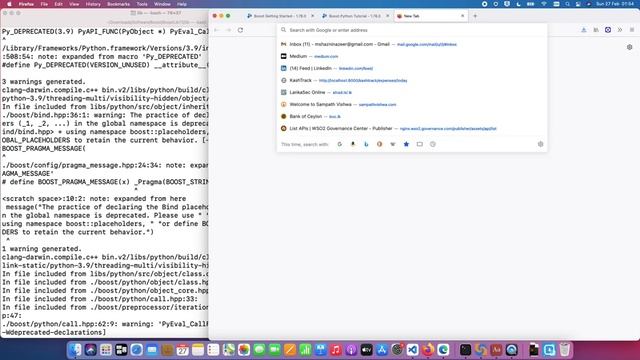Click the menu bar date and time

click(615, 4)
